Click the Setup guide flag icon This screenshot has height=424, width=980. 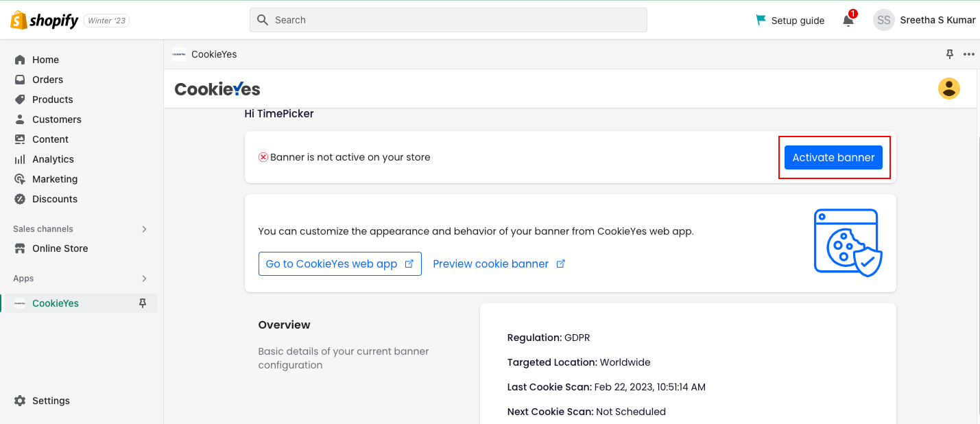[761, 20]
